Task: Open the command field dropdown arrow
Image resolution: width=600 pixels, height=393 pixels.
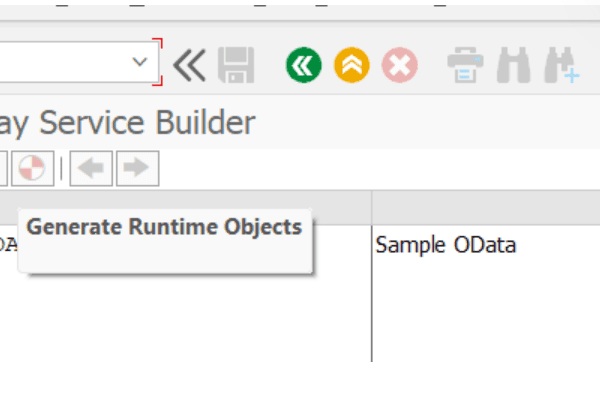Action: tap(140, 62)
